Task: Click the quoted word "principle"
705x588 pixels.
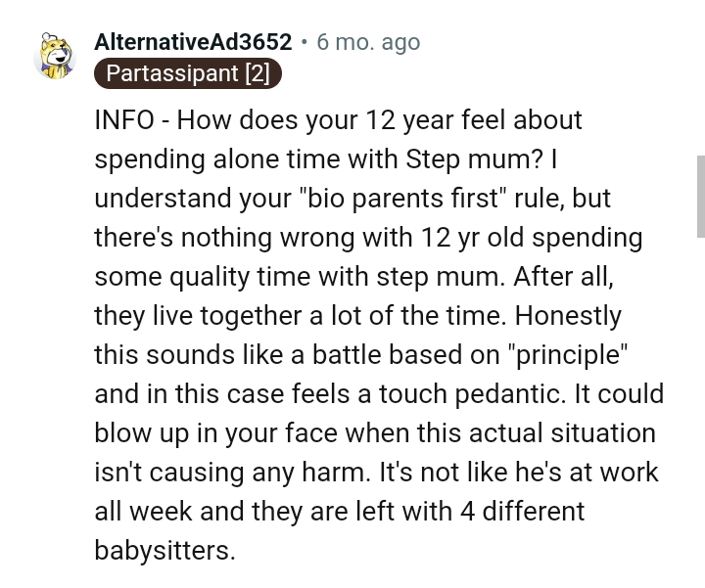Action: point(567,355)
